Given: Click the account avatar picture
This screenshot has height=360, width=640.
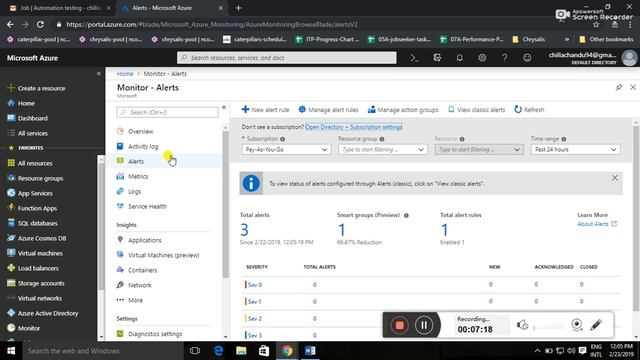Looking at the screenshot, I should click(629, 58).
